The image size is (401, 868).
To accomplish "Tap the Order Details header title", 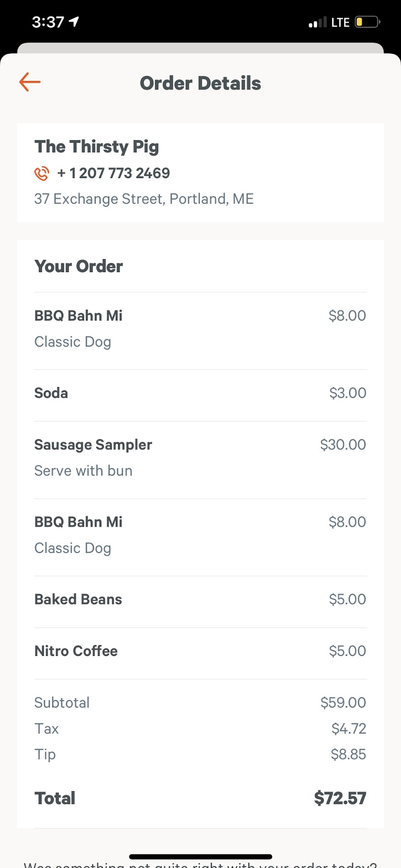I will coord(200,83).
